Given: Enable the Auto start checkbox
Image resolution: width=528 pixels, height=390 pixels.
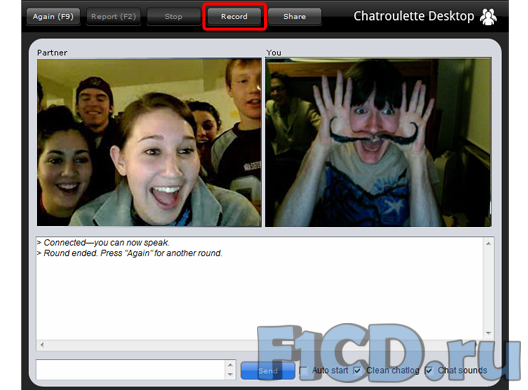Looking at the screenshot, I should click(x=304, y=371).
